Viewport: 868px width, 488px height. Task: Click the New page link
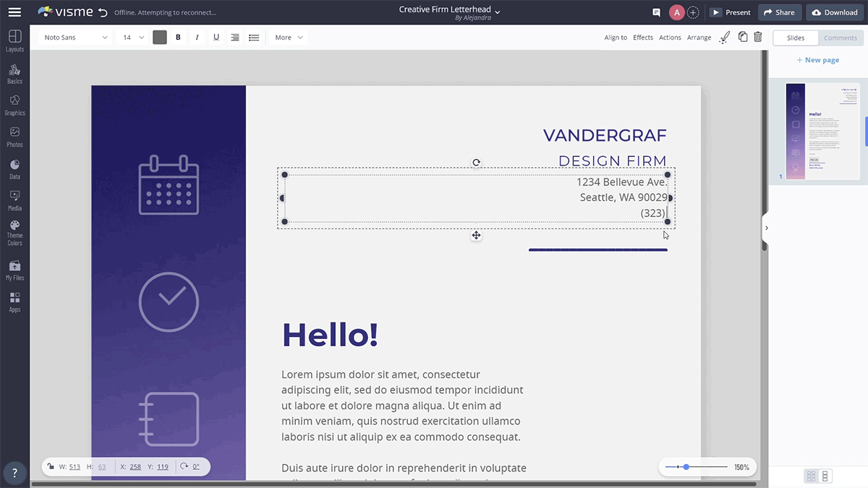tap(817, 60)
